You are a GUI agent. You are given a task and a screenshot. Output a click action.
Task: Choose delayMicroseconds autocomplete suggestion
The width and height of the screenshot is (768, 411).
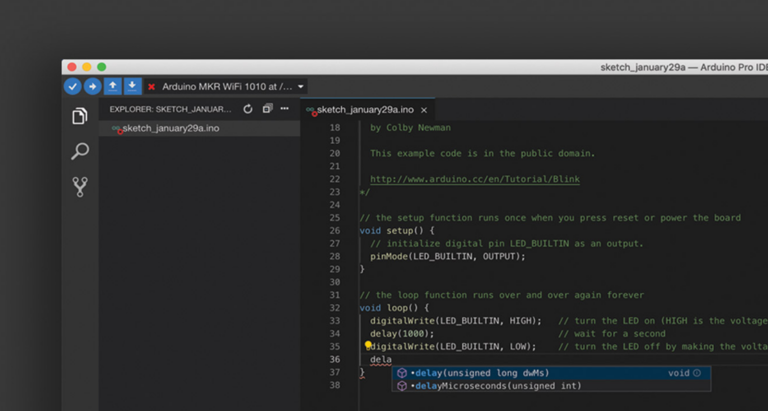point(498,386)
